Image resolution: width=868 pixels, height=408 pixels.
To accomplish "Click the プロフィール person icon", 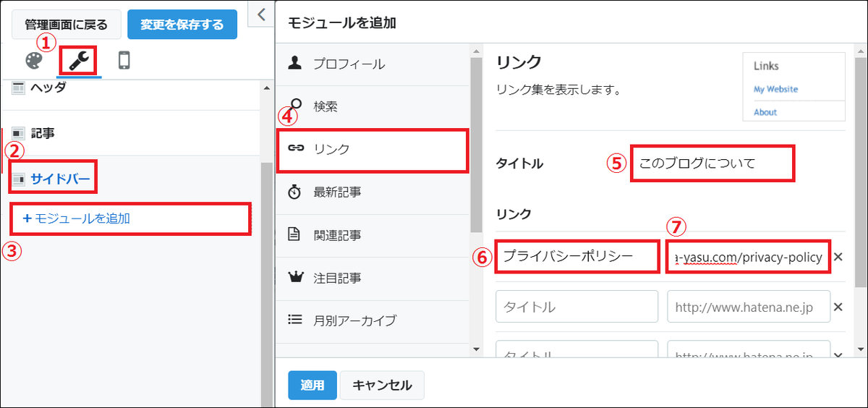I will pyautogui.click(x=294, y=64).
